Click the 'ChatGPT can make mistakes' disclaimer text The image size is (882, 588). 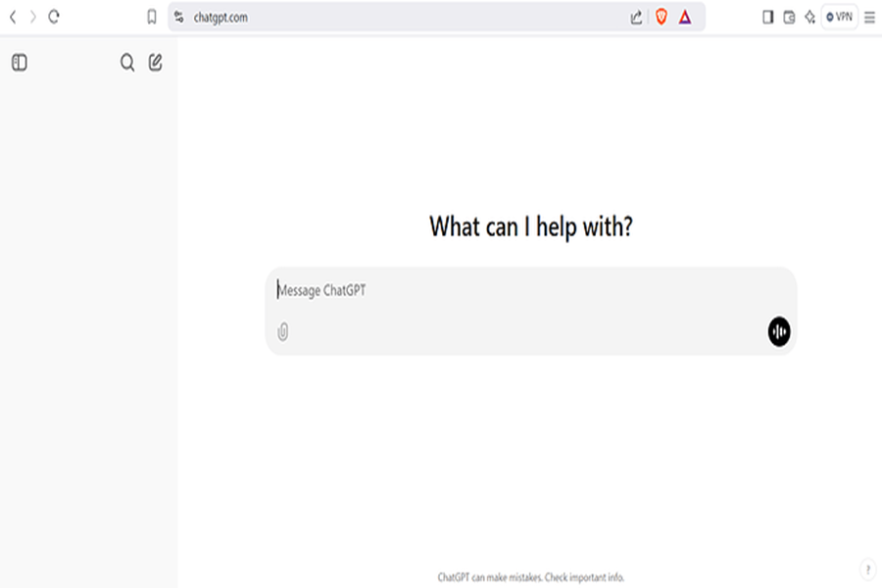coord(530,577)
